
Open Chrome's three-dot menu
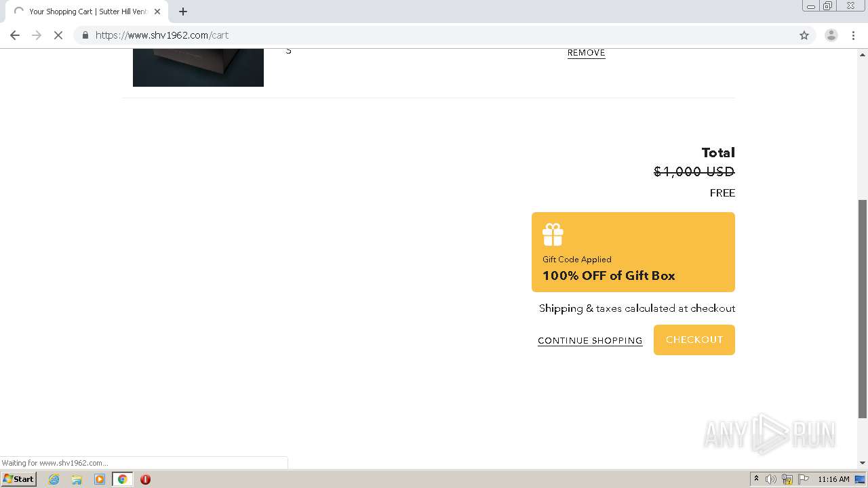pyautogui.click(x=853, y=35)
